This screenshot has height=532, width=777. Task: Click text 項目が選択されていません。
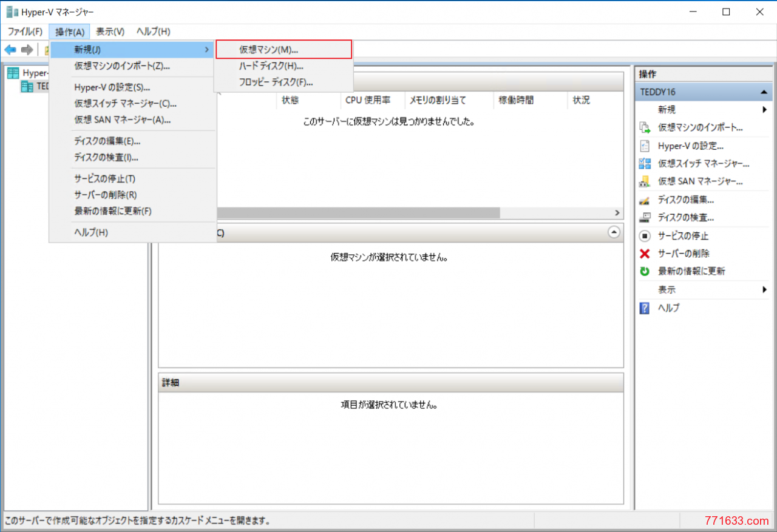[x=390, y=405]
